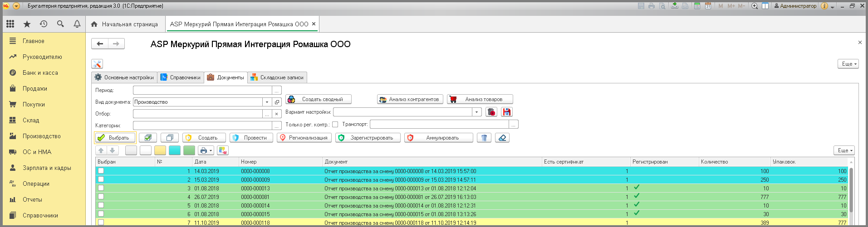Viewport: 868px width, 227px height.
Task: Check the row 2 checkbox for document 0000-000009
Action: tap(101, 179)
